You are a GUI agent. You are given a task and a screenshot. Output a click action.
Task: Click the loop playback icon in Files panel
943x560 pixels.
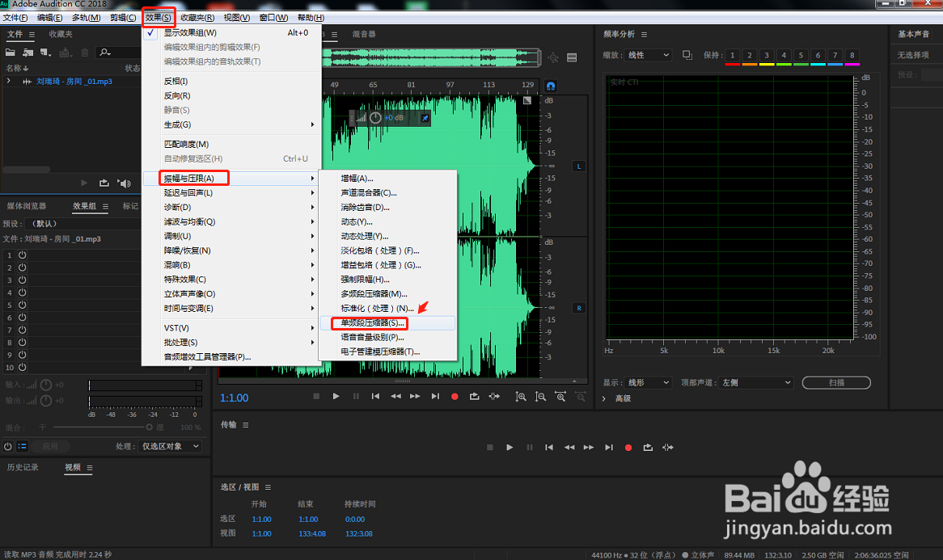pos(104,183)
